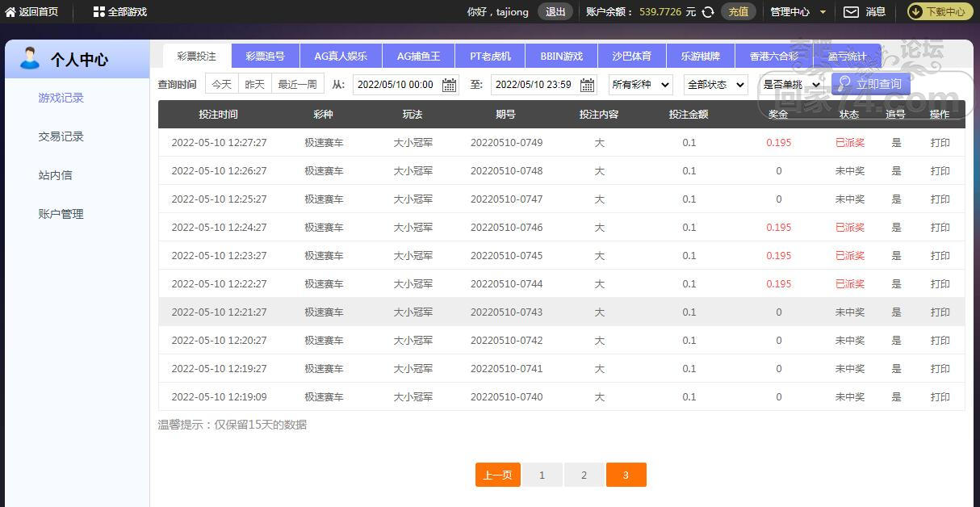Screen dimensions: 980x507
Task: Click 打印 for period 20220510-0746
Action: coord(940,228)
